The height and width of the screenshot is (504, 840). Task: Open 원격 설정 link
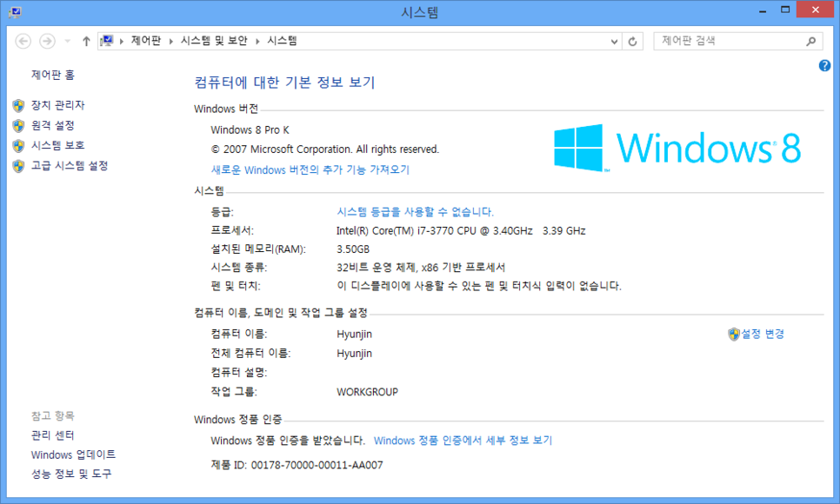(x=52, y=125)
